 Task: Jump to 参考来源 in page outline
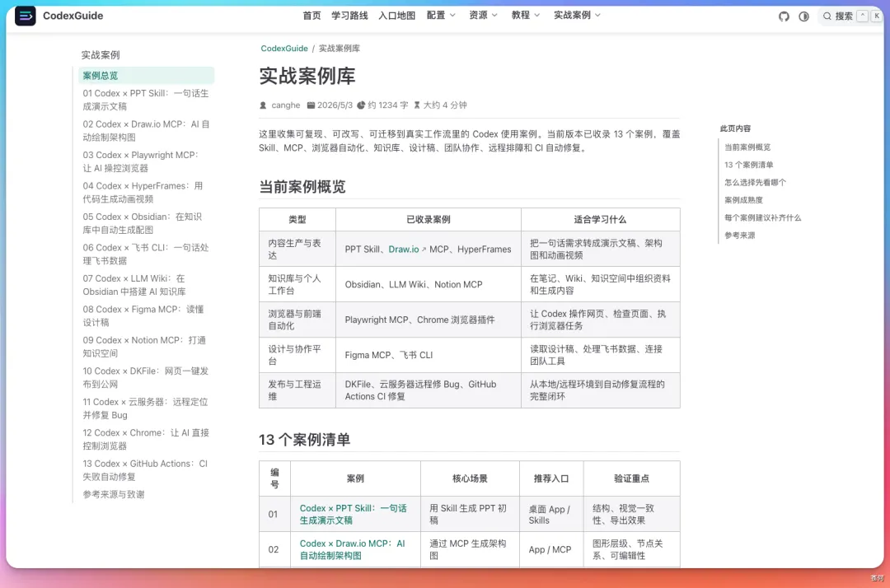click(739, 236)
